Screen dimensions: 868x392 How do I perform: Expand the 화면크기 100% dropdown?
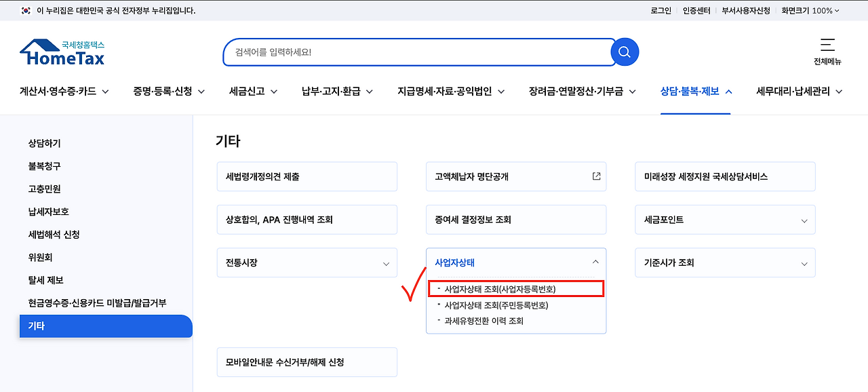tap(811, 11)
